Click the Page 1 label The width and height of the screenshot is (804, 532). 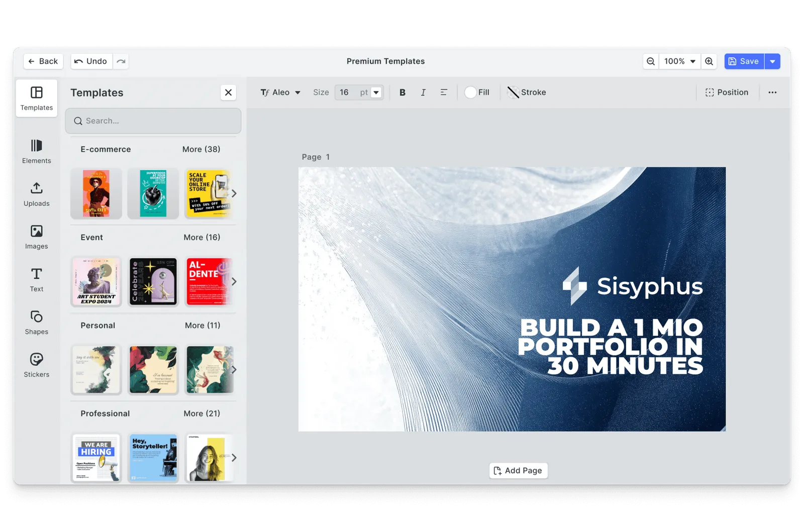[x=316, y=157]
